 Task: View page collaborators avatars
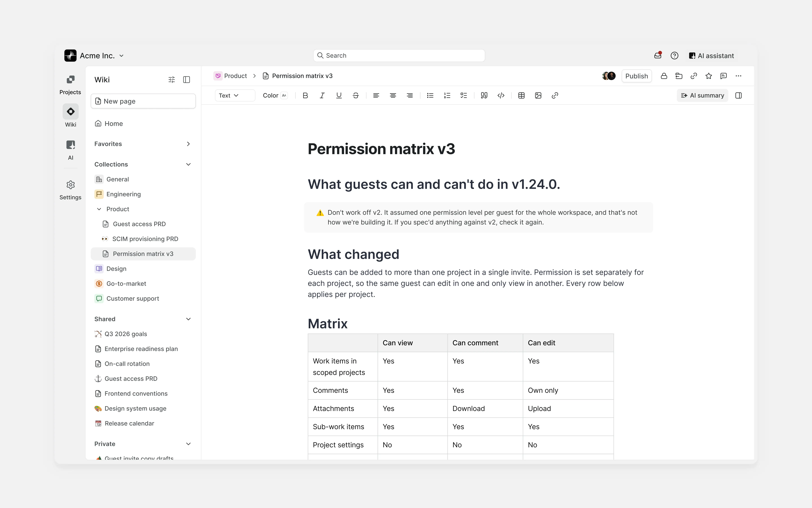609,76
